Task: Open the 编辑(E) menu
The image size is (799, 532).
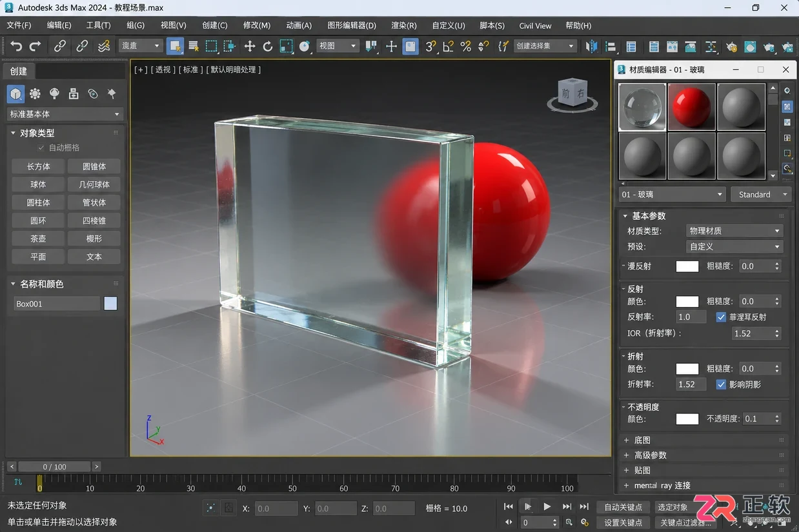Action: coord(59,25)
